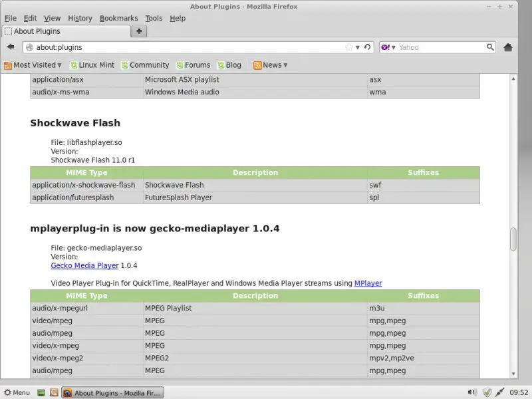
Task: Follow the MPlayer link
Action: [x=368, y=283]
